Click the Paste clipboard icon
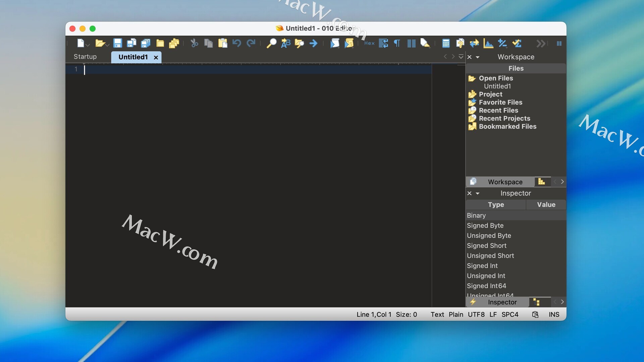 coord(223,43)
